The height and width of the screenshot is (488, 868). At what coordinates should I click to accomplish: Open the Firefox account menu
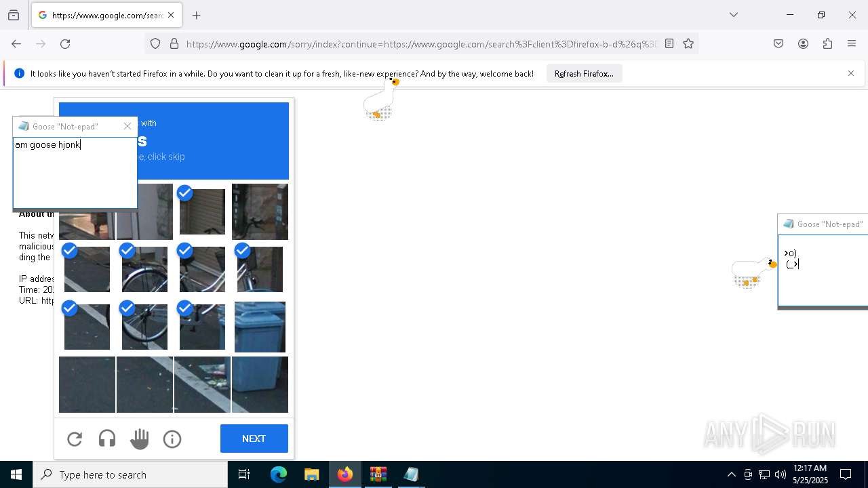803,43
